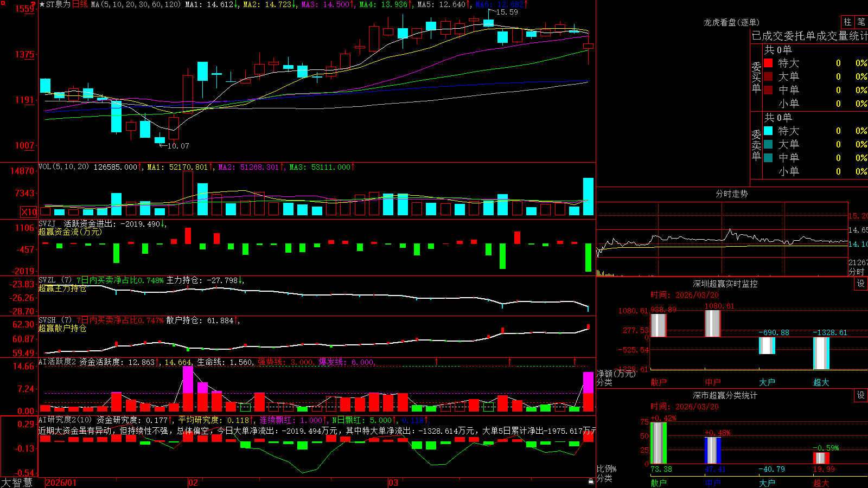
Task: Open 设 settings for 深圳超赢实时监控 panel
Action: coord(861,284)
